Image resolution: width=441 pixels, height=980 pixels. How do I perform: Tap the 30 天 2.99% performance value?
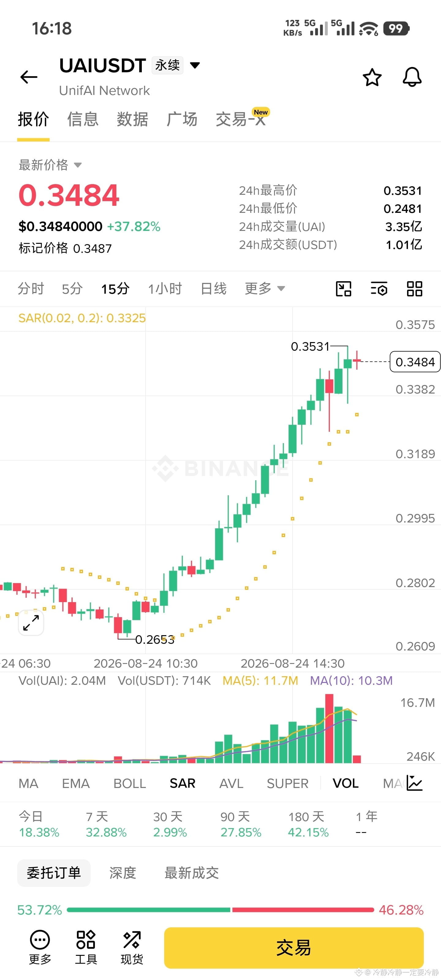(x=170, y=832)
